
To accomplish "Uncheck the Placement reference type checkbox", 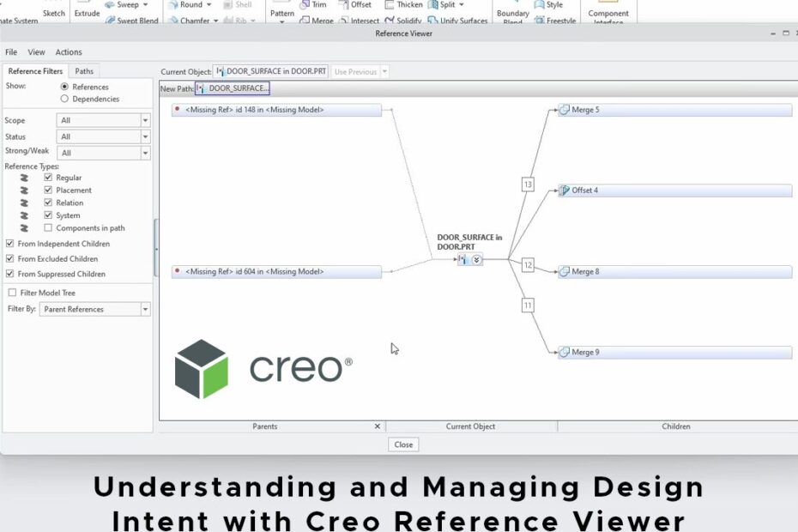I will [x=48, y=190].
